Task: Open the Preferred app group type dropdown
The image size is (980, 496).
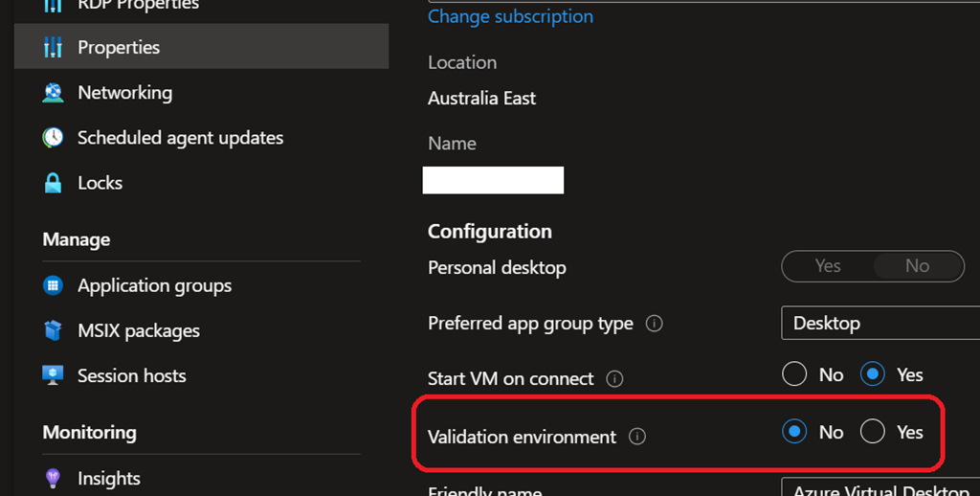Action: [880, 324]
